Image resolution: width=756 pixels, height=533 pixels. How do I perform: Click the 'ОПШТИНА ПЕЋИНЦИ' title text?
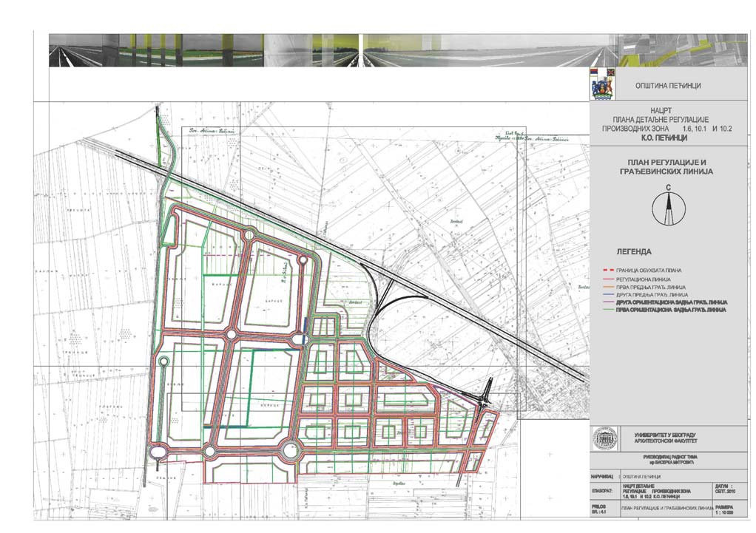(668, 86)
